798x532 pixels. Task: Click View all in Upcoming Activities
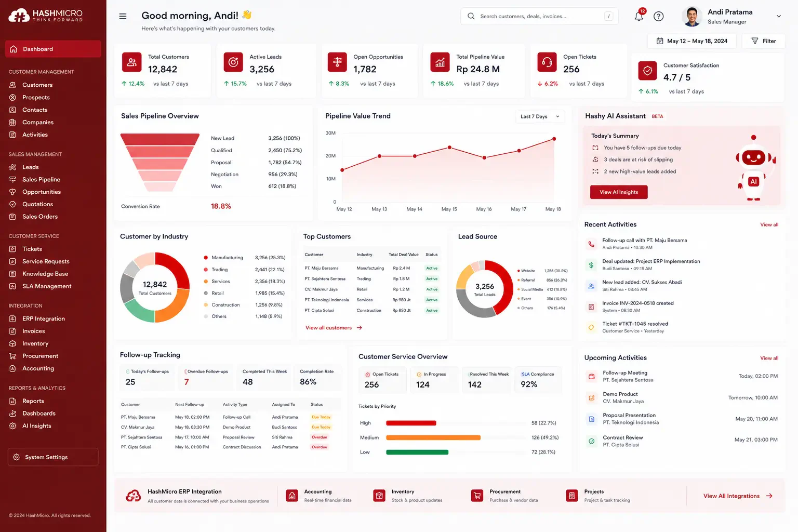click(769, 358)
